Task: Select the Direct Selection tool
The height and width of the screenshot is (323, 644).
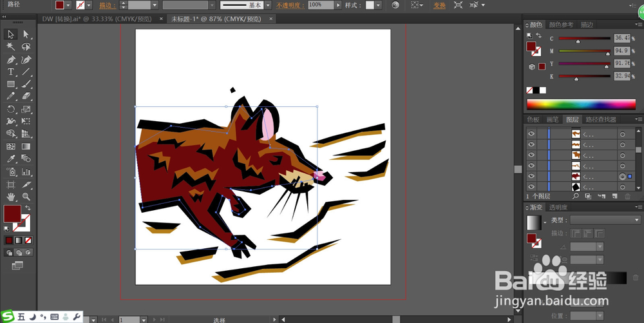Action: [x=26, y=34]
